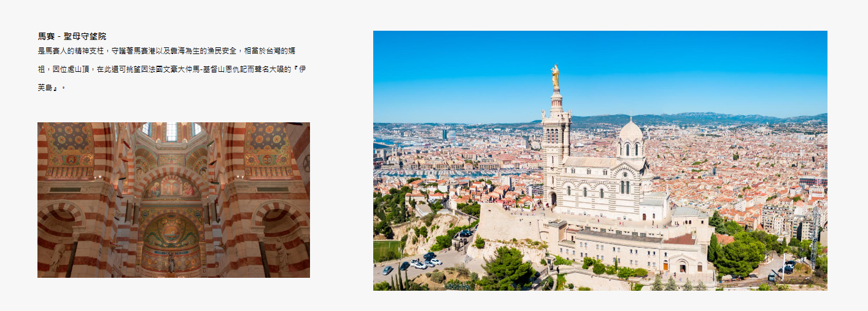Open the aerial photo of the hilltop basilica
The width and height of the screenshot is (868, 311).
coord(600,160)
